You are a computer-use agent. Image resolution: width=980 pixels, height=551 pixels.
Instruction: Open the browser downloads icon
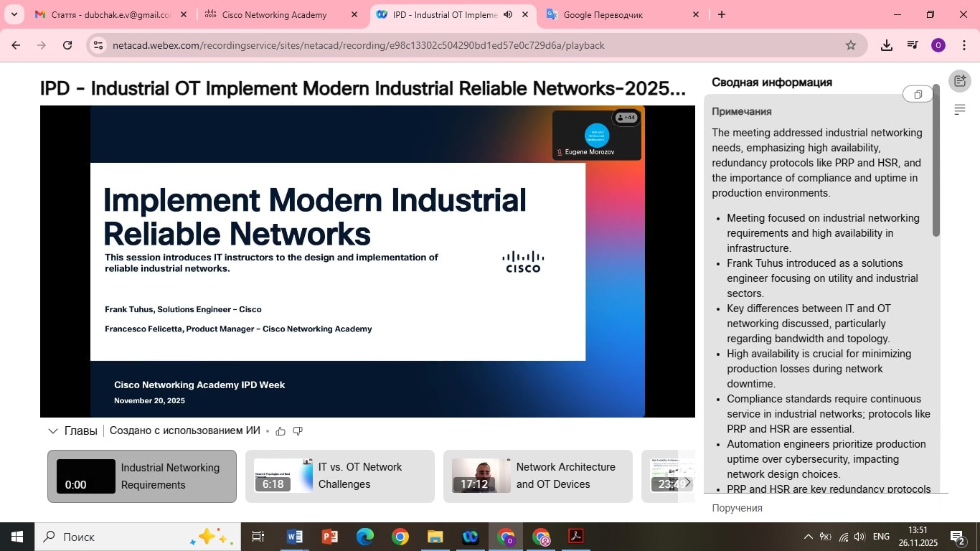point(887,45)
